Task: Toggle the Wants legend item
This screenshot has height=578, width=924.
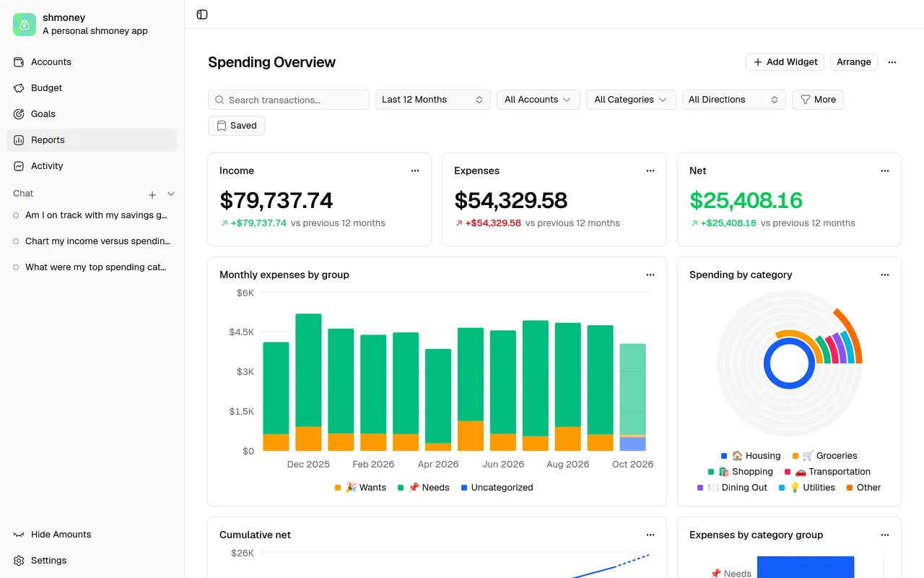Action: [x=360, y=488]
